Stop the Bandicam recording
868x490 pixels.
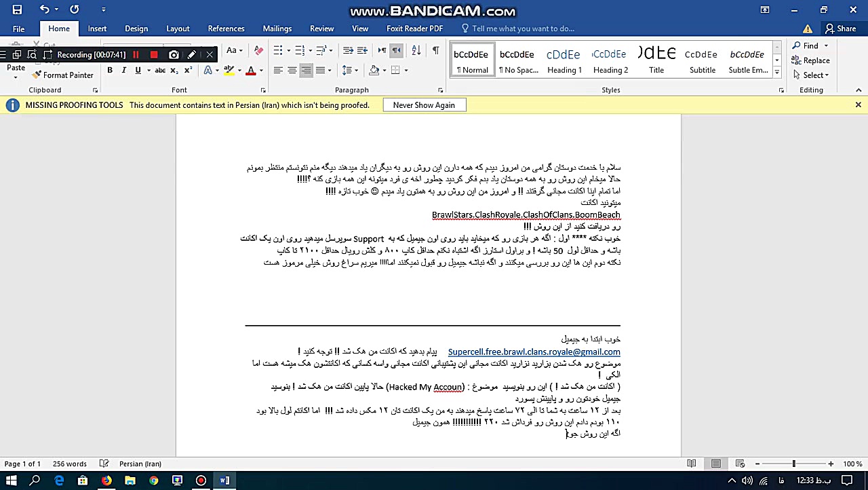[x=154, y=54]
